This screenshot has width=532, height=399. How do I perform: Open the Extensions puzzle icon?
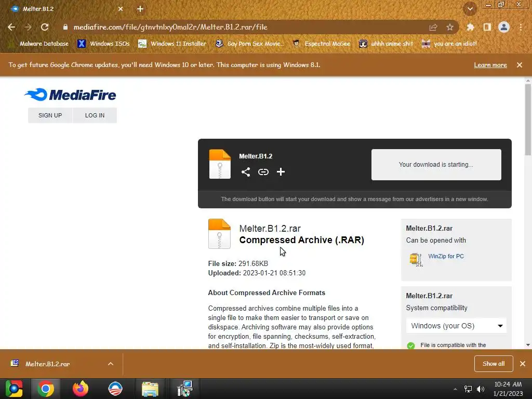click(470, 27)
